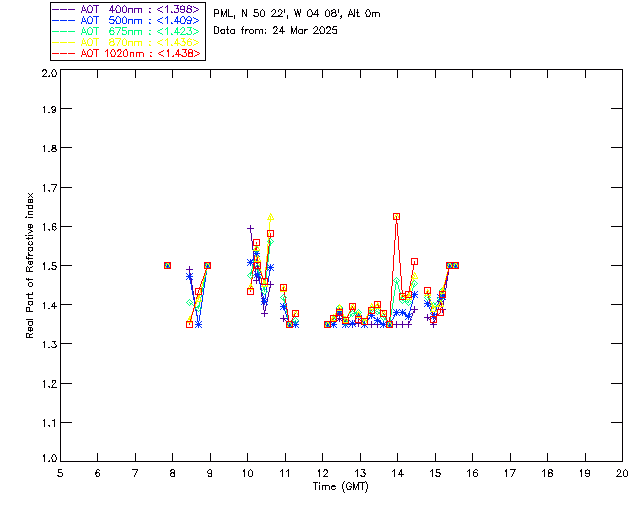Image resolution: width=640 pixels, height=512 pixels.
Task: Click the hour 14 x-axis tick label
Action: (x=398, y=473)
